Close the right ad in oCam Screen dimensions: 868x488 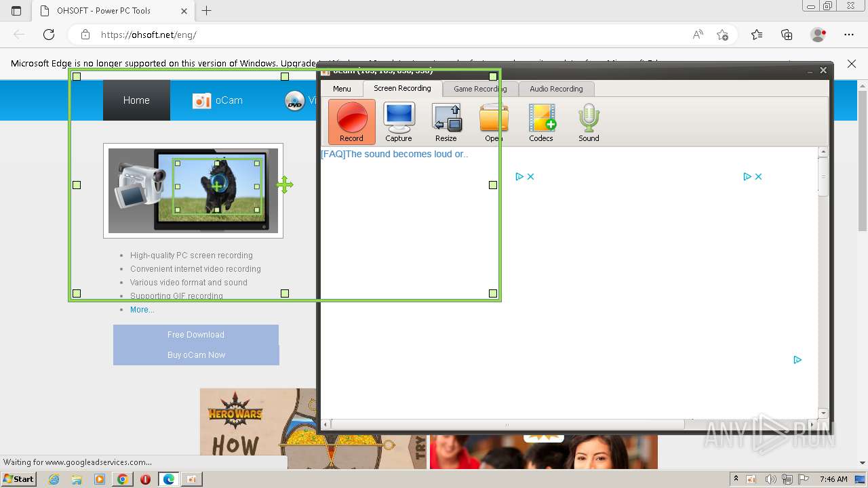759,176
